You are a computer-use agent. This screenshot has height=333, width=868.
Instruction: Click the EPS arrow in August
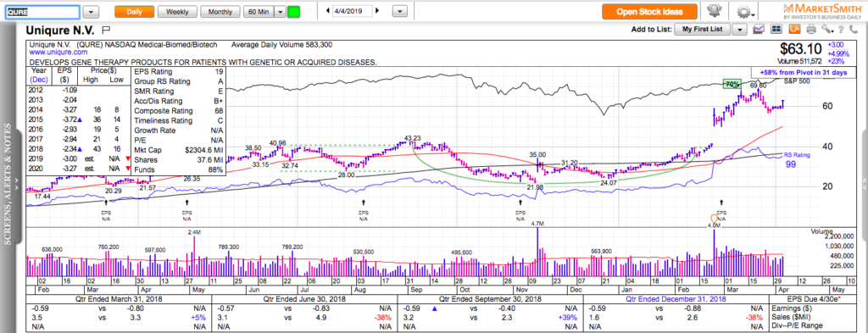363,203
